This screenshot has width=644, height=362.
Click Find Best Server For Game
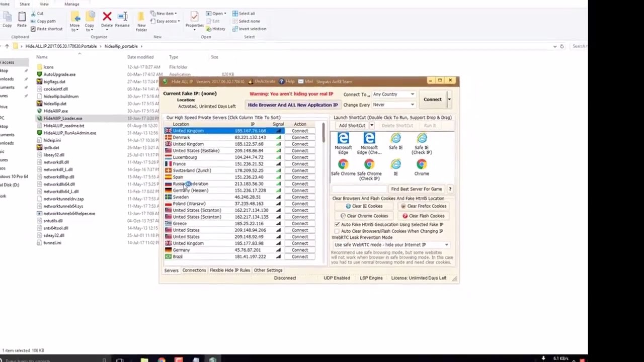click(x=417, y=189)
